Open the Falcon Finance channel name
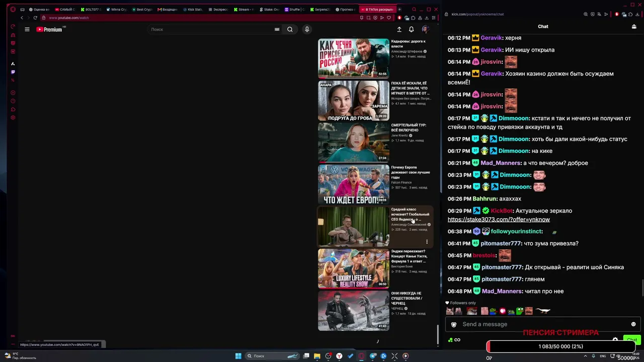 [401, 183]
